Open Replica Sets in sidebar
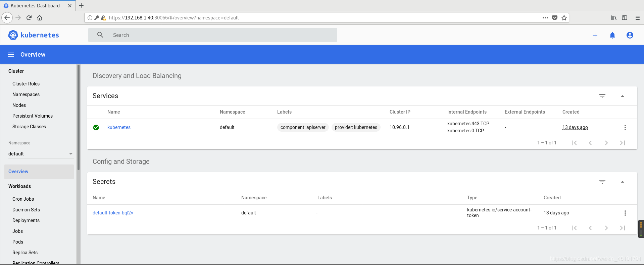Viewport: 644px width, 265px height. click(25, 253)
